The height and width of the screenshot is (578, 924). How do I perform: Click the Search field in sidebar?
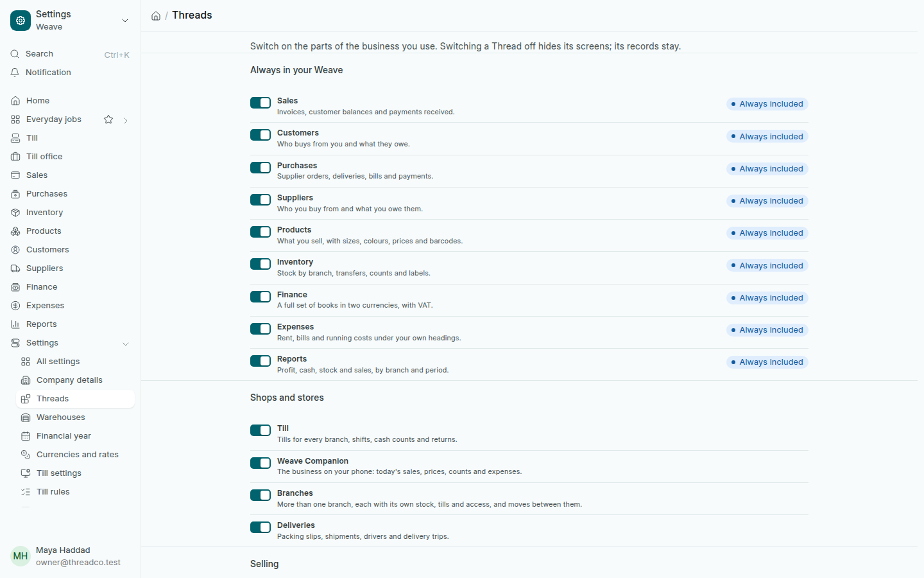pyautogui.click(x=71, y=54)
